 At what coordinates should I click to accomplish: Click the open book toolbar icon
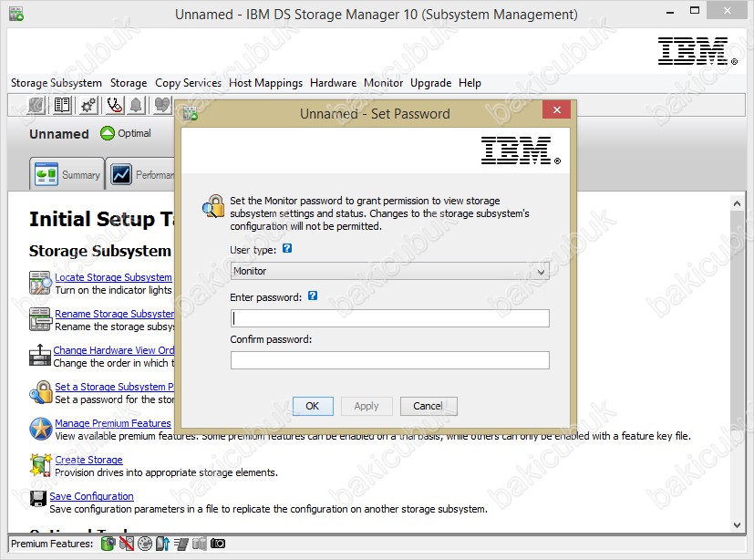click(x=62, y=105)
